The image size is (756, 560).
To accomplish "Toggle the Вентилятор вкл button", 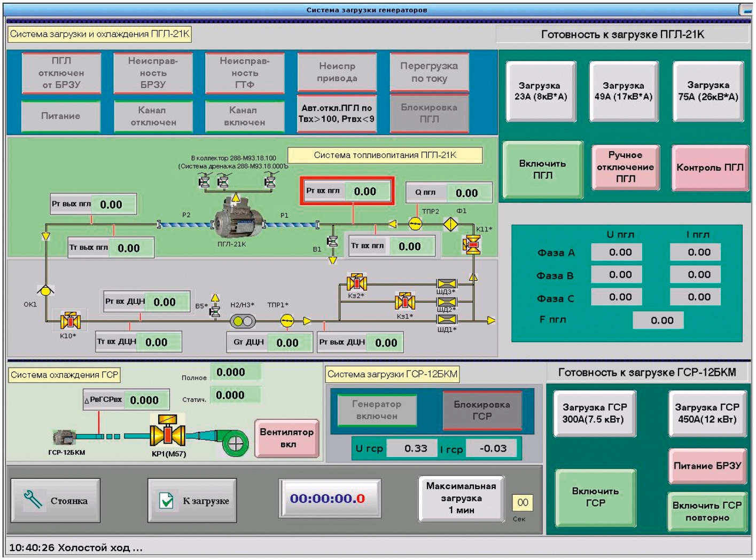I will pos(287,438).
